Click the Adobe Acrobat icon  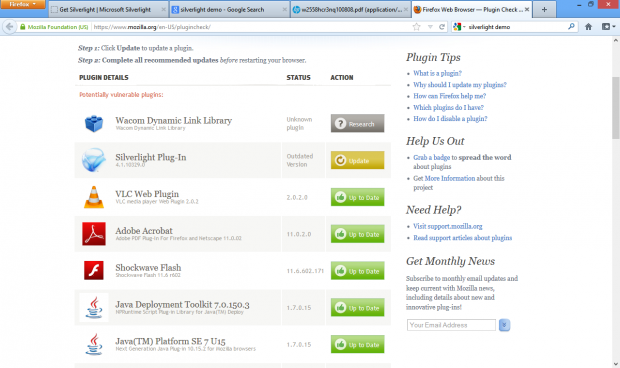pyautogui.click(x=94, y=234)
